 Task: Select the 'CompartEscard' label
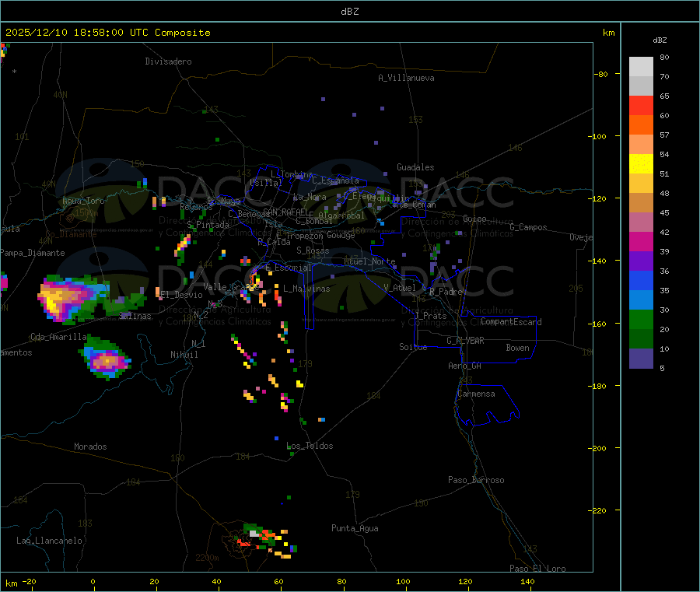point(511,321)
